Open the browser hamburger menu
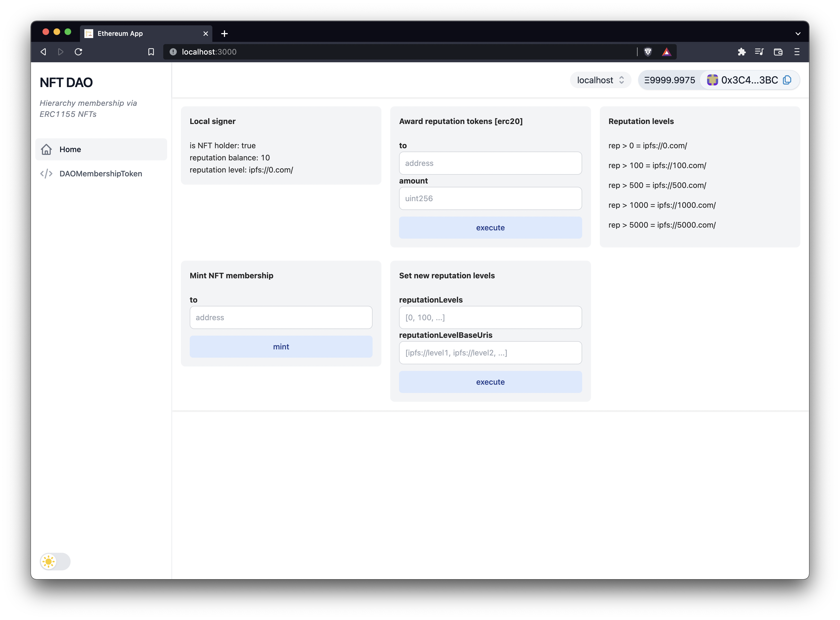The height and width of the screenshot is (620, 840). [x=797, y=52]
